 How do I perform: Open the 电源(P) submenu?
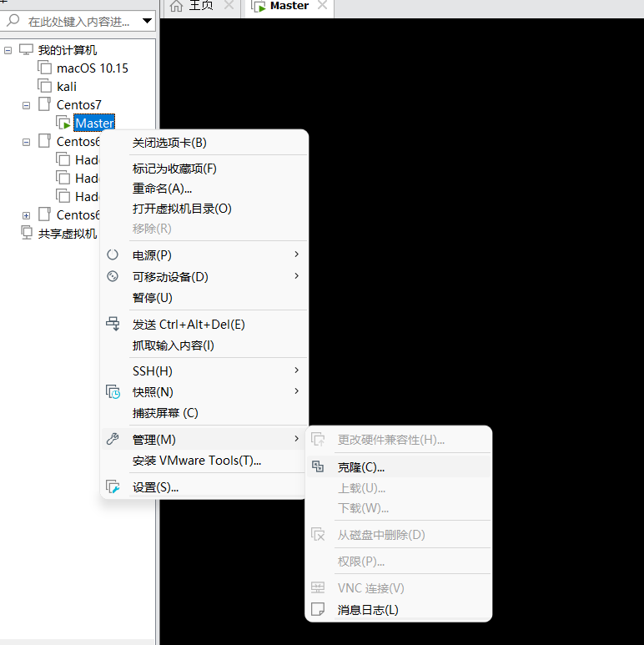click(x=204, y=255)
